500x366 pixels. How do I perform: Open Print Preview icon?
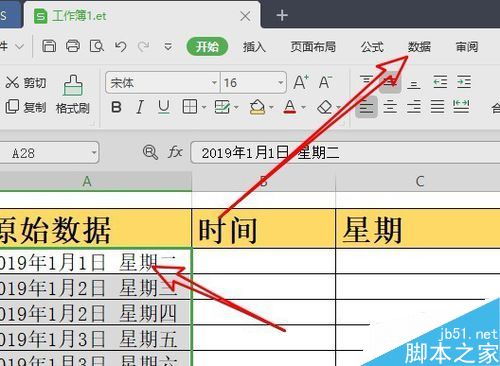click(97, 46)
